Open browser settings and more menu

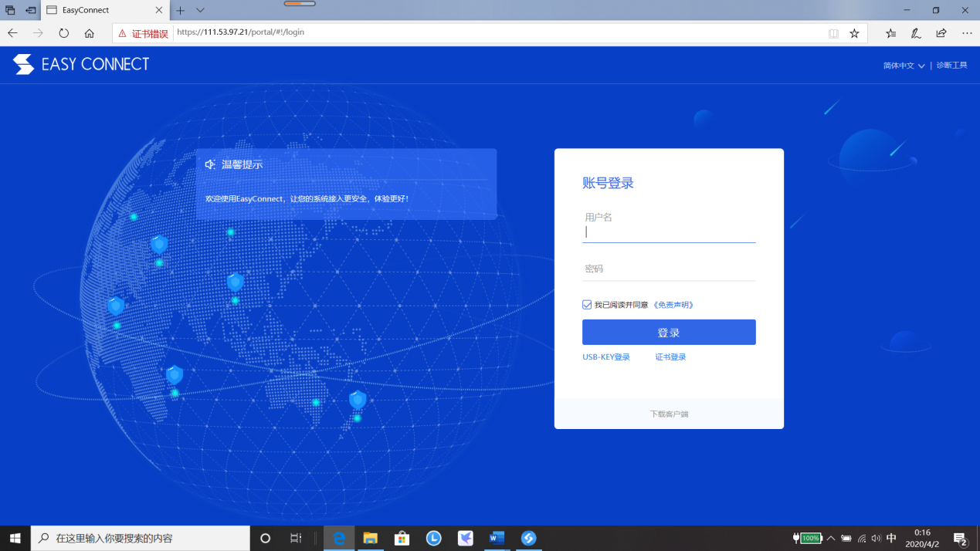(x=967, y=33)
